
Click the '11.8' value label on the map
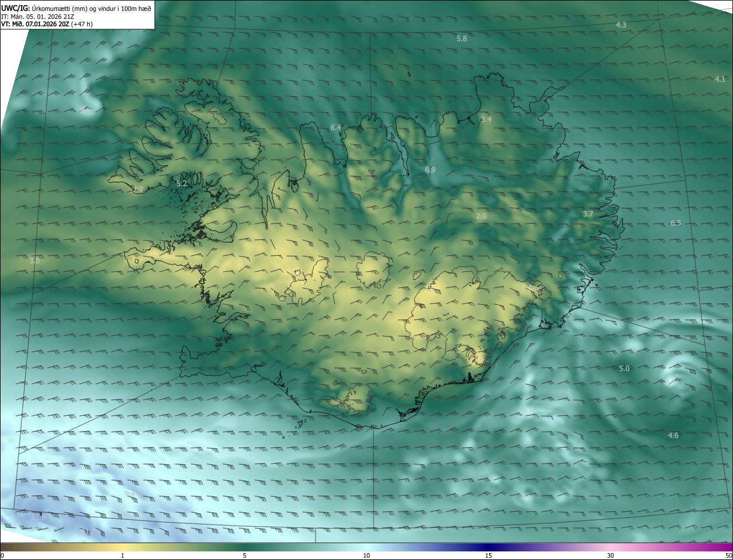pos(38,518)
